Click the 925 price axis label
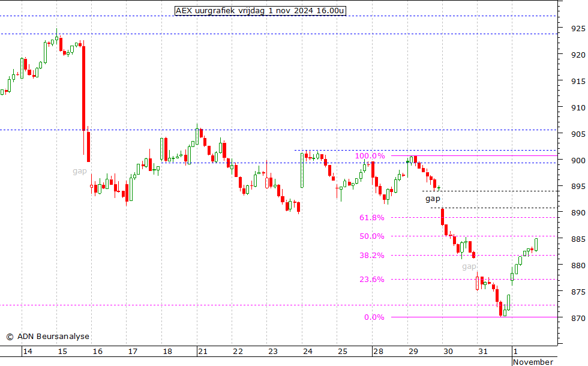Screen dimensions: 588x366 [x=578, y=29]
